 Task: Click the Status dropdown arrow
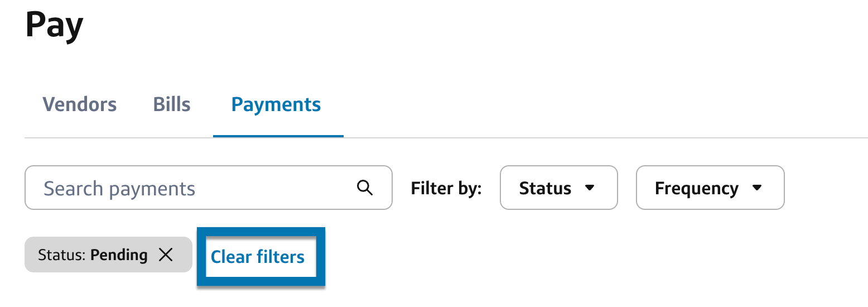[x=590, y=188]
